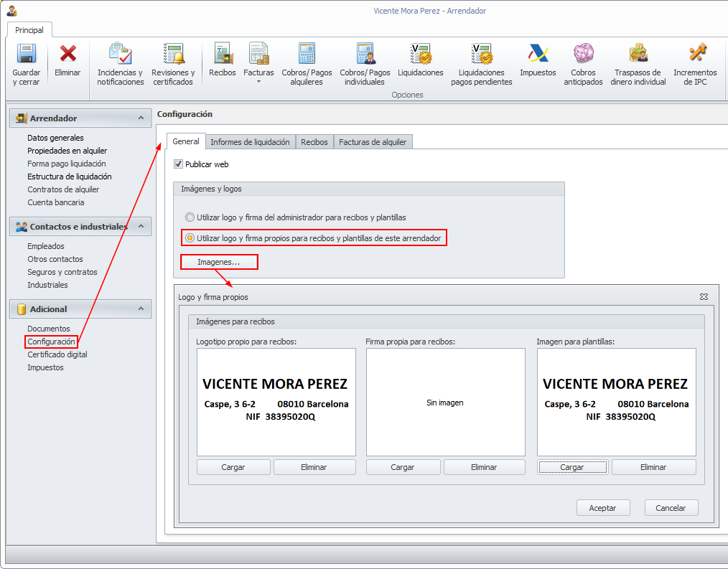
Task: Open Industriales in sidebar
Action: click(47, 286)
